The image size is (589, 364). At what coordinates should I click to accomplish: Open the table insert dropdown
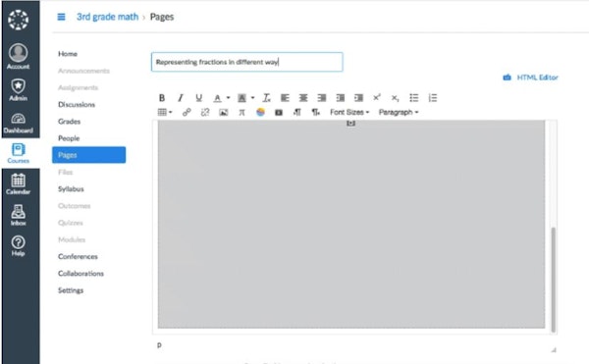[165, 112]
